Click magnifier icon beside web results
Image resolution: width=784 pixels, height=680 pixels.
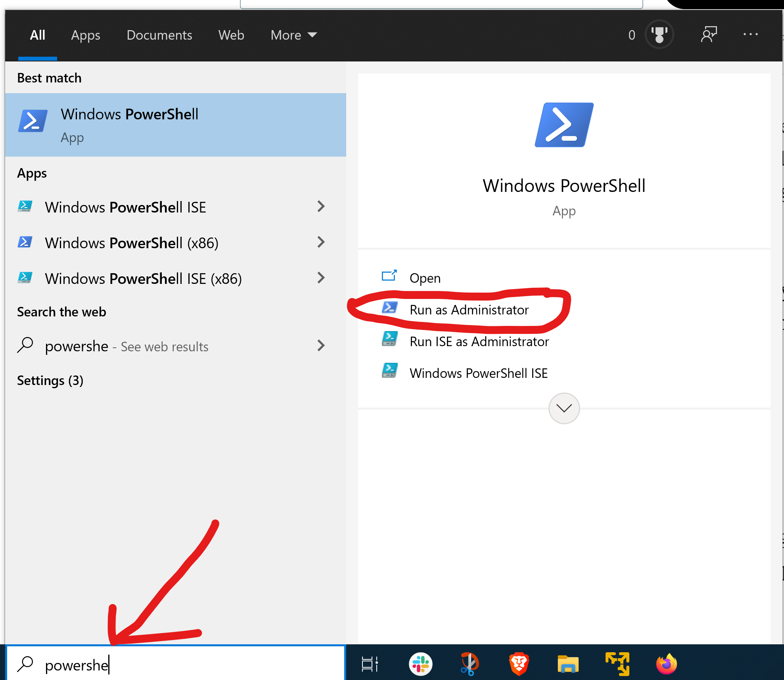25,345
